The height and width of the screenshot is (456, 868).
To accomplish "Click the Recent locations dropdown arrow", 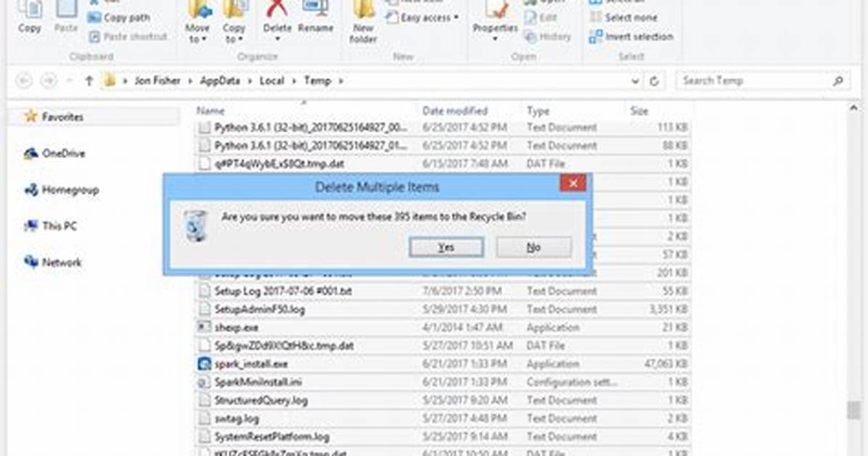I will (69, 81).
